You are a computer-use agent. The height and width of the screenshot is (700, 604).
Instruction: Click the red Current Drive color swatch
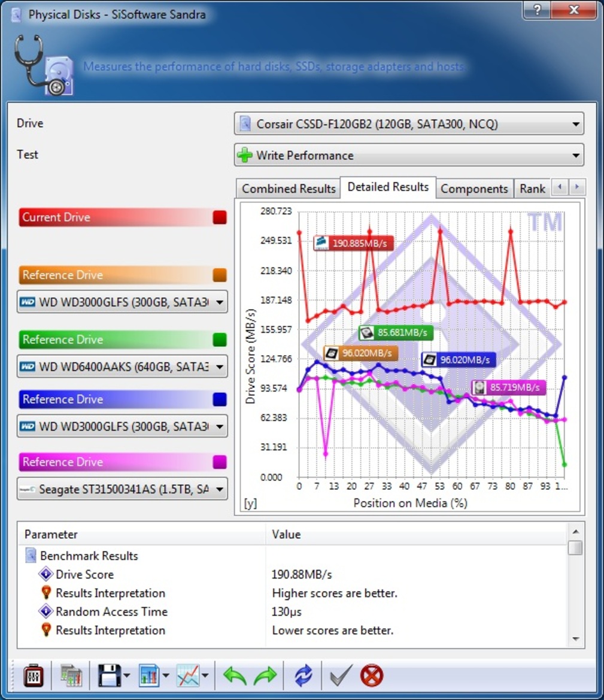click(x=220, y=217)
